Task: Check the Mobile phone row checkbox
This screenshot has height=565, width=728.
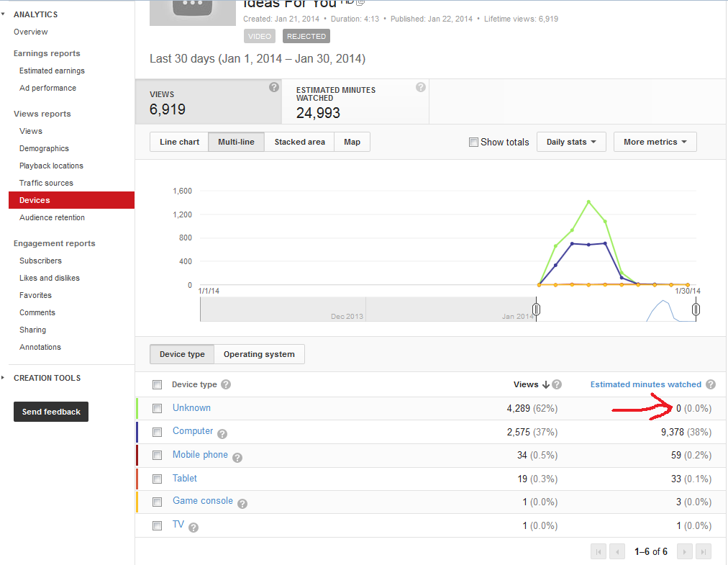Action: [x=158, y=456]
